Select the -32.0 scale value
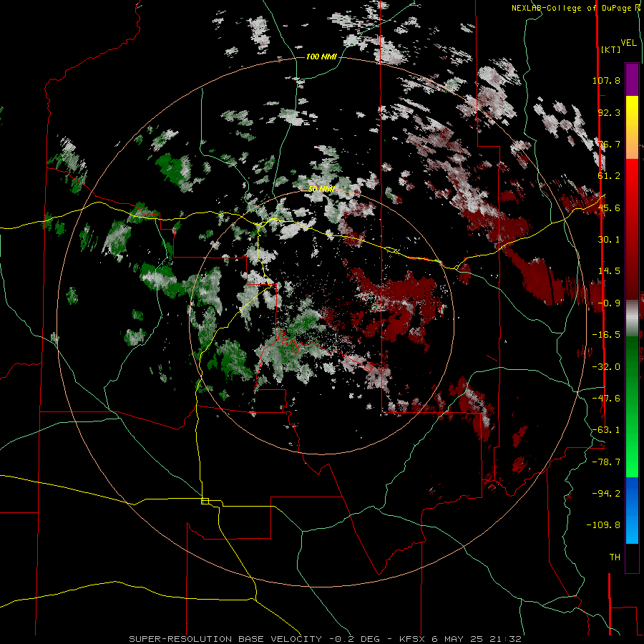644x644 pixels. point(606,367)
